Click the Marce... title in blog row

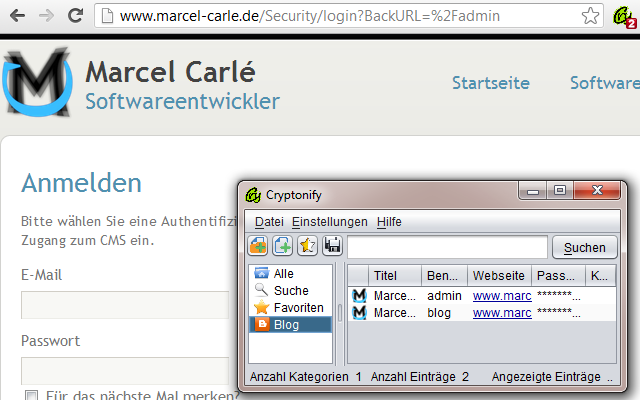[x=395, y=313]
